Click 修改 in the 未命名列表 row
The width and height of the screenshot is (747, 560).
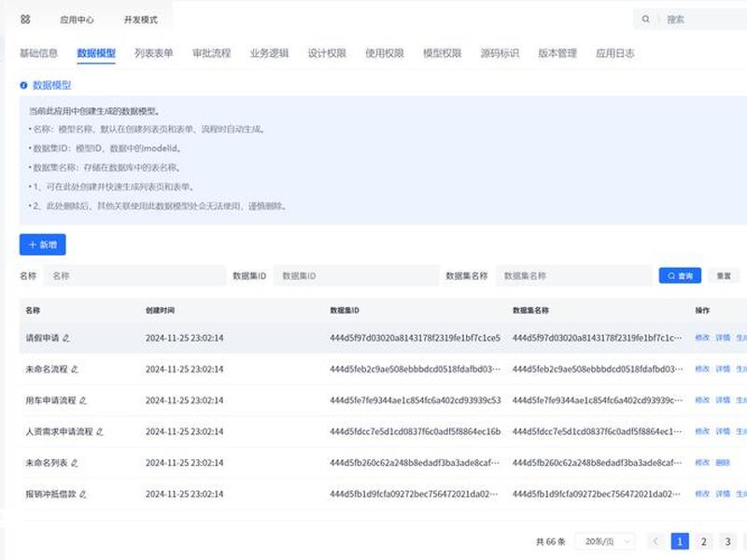[x=702, y=462]
